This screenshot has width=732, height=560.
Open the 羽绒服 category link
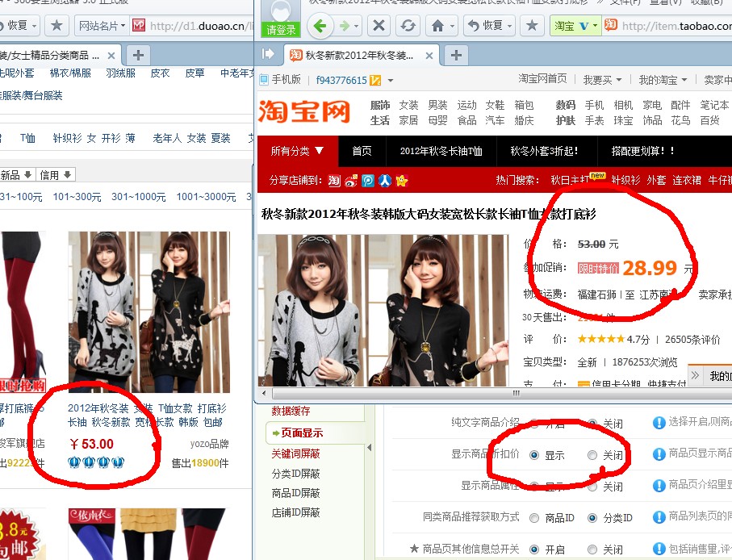point(120,73)
